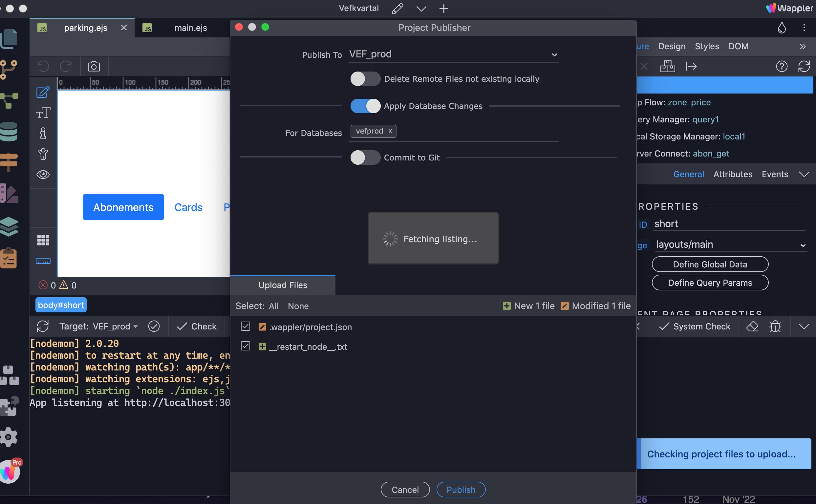Open the clipboard checklist sidebar icon
Image resolution: width=816 pixels, height=504 pixels.
tap(9, 258)
